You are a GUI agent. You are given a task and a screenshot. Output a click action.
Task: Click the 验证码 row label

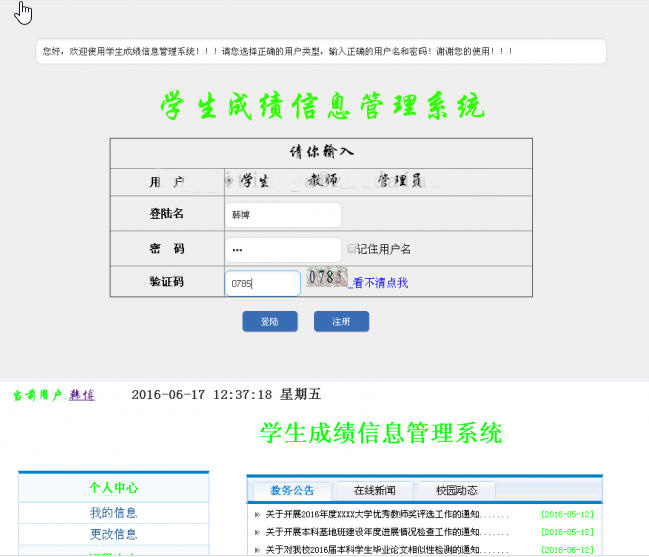coord(166,282)
